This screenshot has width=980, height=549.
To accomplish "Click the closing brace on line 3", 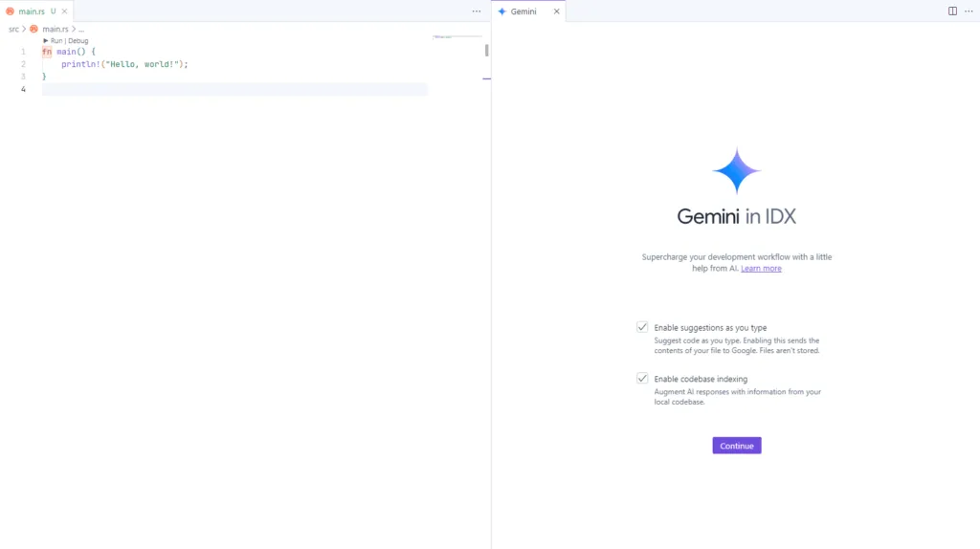I will point(44,77).
